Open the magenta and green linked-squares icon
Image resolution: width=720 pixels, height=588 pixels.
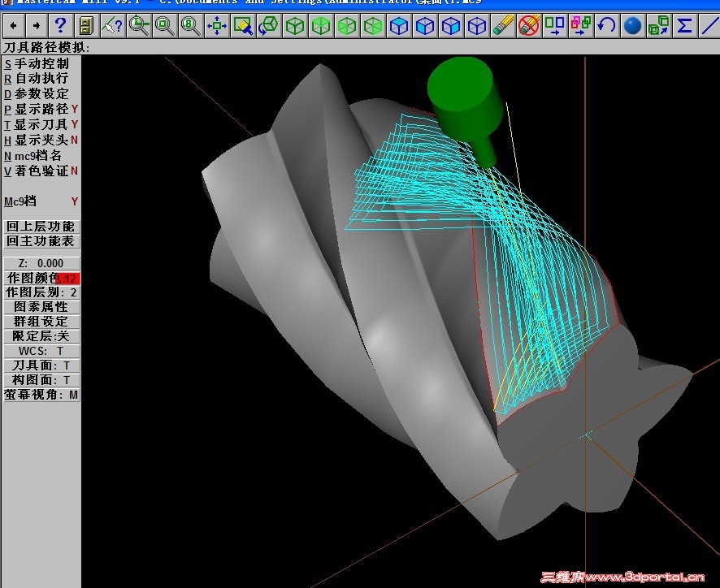[581, 26]
